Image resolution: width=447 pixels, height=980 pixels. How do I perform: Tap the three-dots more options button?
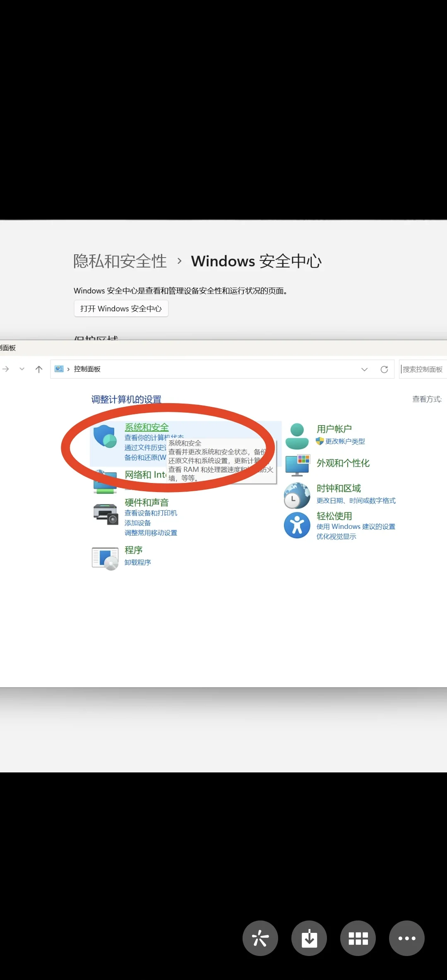click(x=407, y=938)
